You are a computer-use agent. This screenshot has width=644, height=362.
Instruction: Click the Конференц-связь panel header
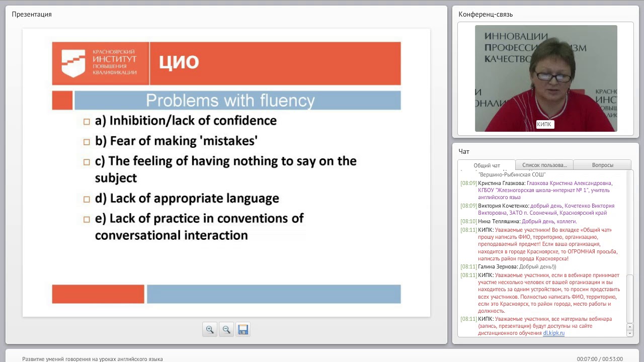486,14
